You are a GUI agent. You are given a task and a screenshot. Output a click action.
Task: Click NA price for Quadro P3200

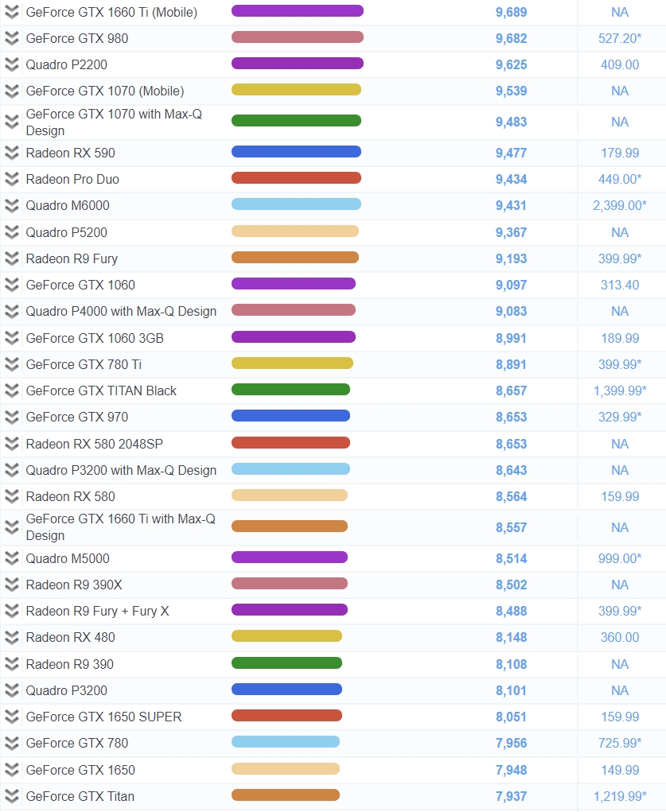click(620, 690)
